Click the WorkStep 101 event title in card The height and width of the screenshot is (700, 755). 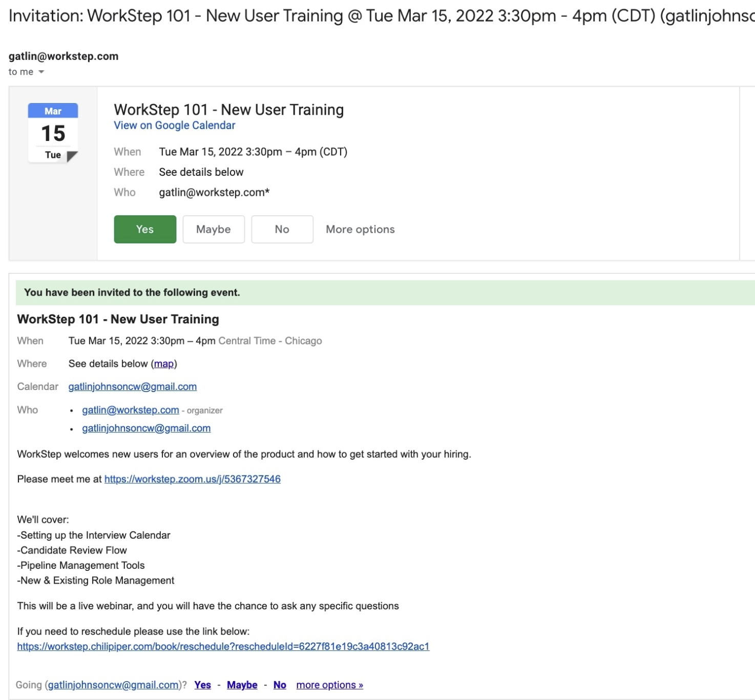point(229,110)
